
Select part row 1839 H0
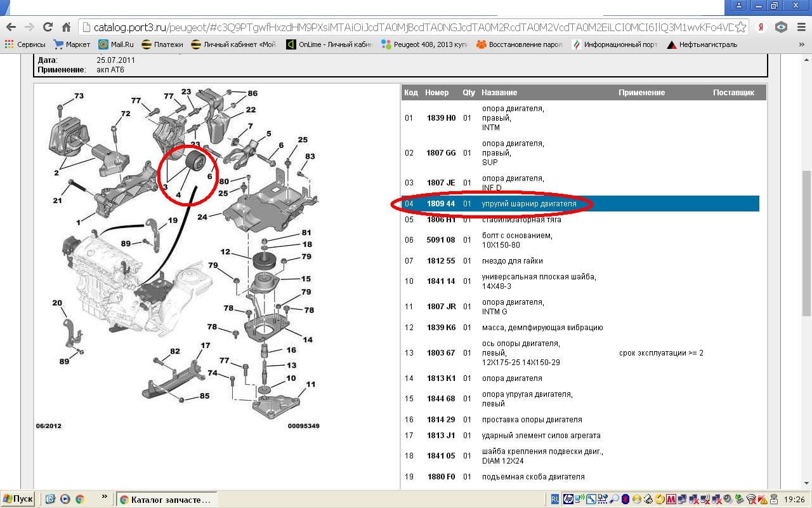[580, 118]
